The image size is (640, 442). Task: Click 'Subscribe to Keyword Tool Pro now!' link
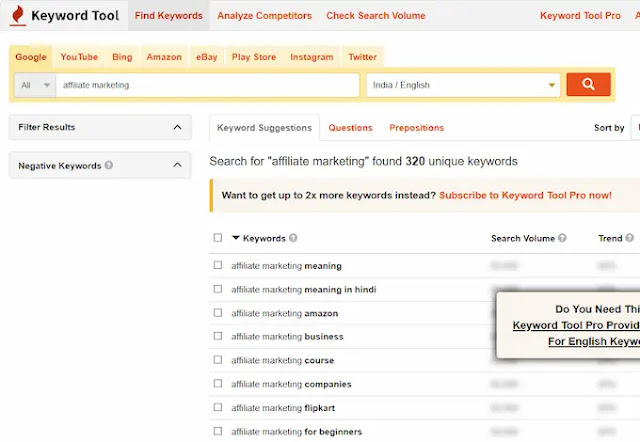[525, 195]
